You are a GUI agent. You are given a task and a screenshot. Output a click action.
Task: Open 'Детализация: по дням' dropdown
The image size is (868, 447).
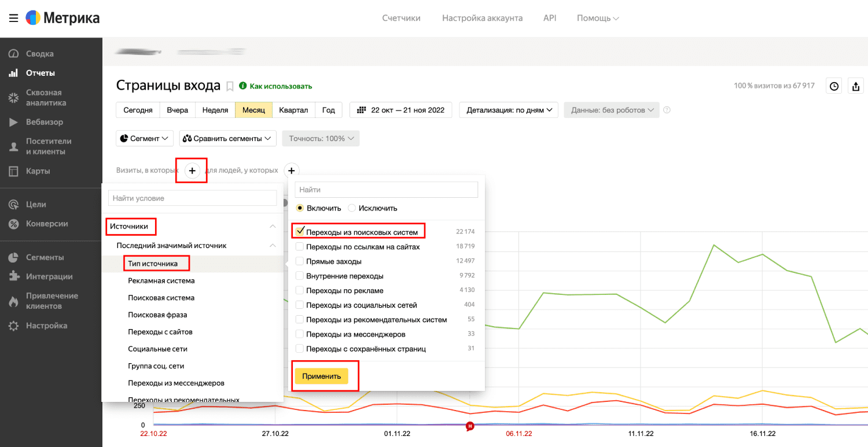tap(509, 110)
